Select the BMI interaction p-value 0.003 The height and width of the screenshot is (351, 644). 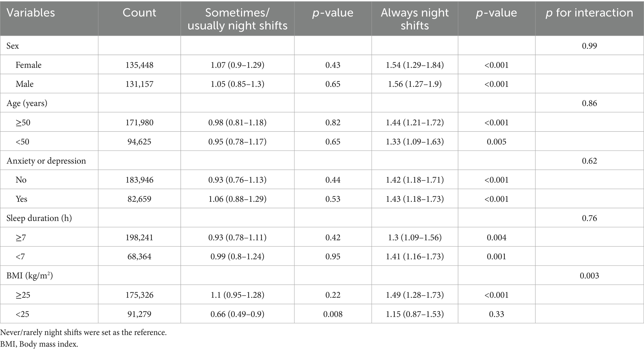point(589,276)
